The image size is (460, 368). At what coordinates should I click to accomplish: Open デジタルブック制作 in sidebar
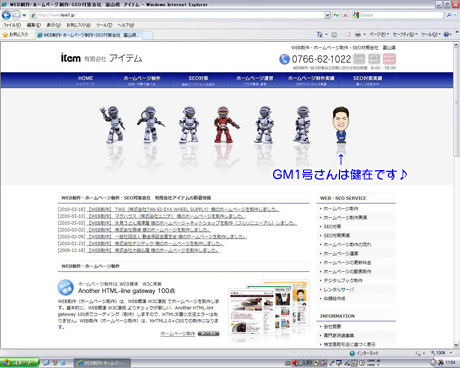343,281
